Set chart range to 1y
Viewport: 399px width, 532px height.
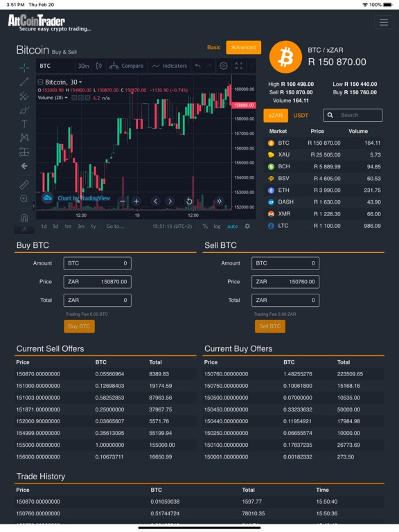(94, 227)
